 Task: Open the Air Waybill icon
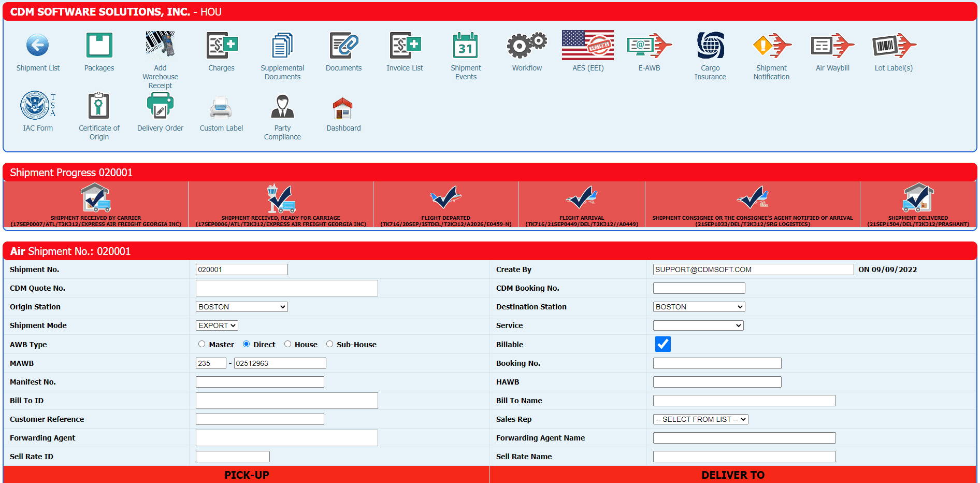pyautogui.click(x=832, y=46)
